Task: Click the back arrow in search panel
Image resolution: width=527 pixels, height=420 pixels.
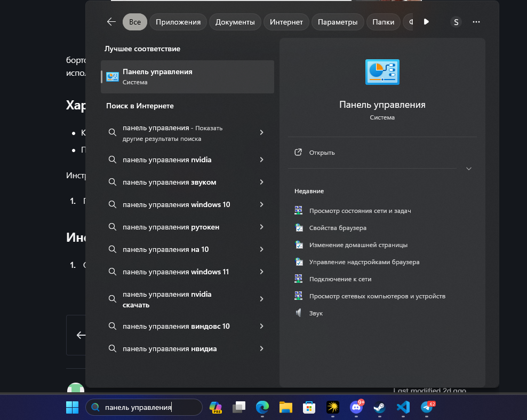Action: [111, 22]
